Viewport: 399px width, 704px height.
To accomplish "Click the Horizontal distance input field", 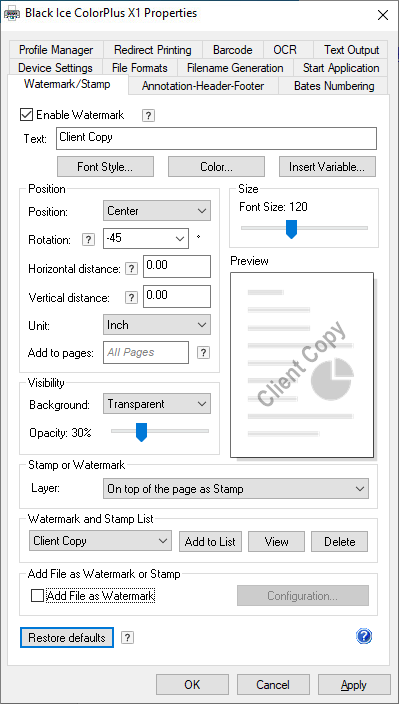I will 177,266.
